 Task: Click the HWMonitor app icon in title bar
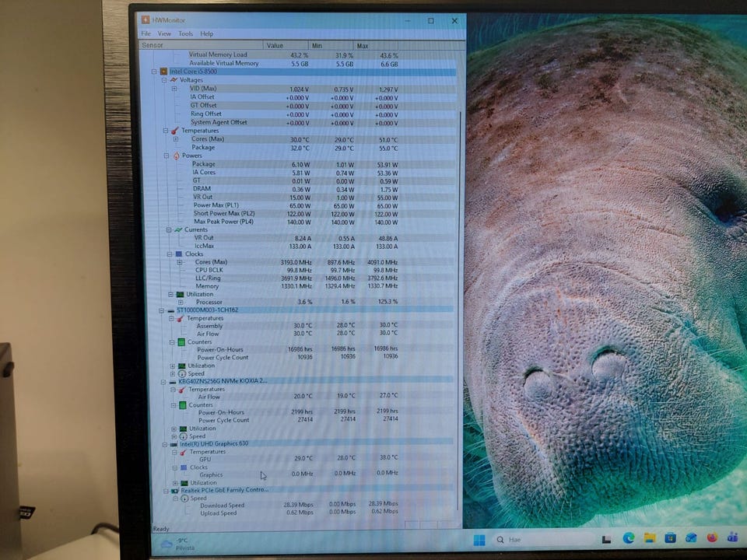click(146, 19)
